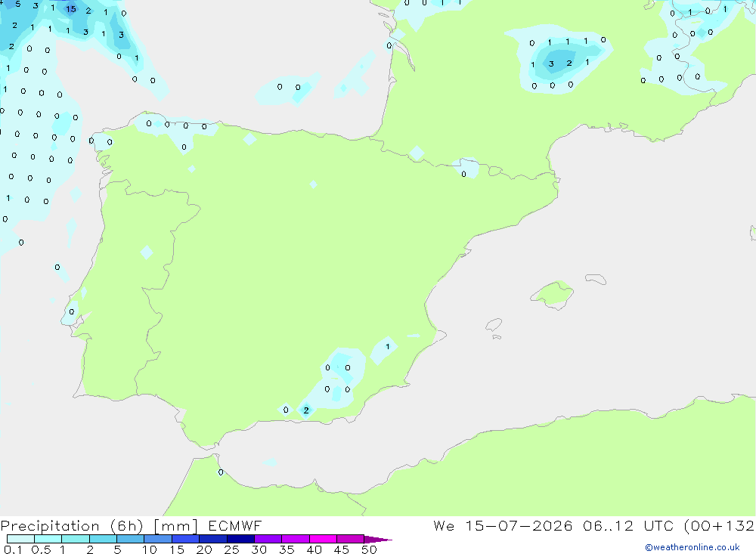Click the '06..12 UTC' time label
This screenshot has width=756, height=554.
629,526
